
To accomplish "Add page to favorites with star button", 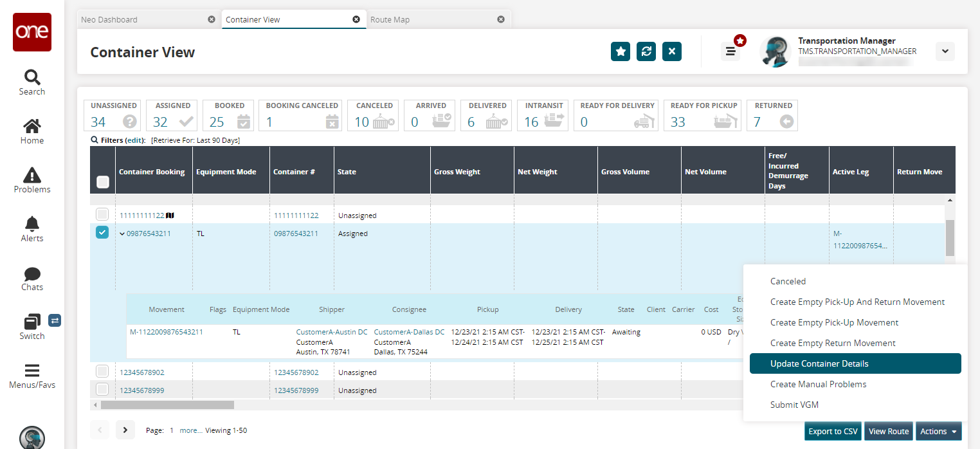I will click(x=620, y=51).
